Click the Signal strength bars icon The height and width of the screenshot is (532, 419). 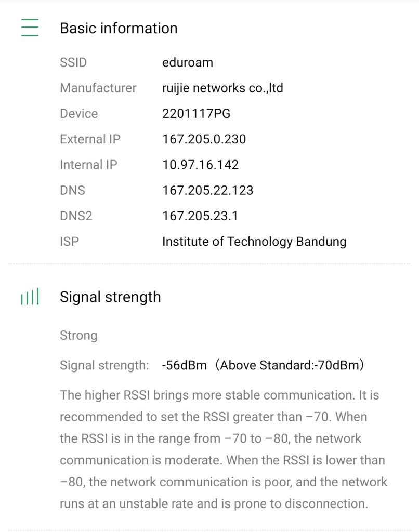[x=30, y=298]
